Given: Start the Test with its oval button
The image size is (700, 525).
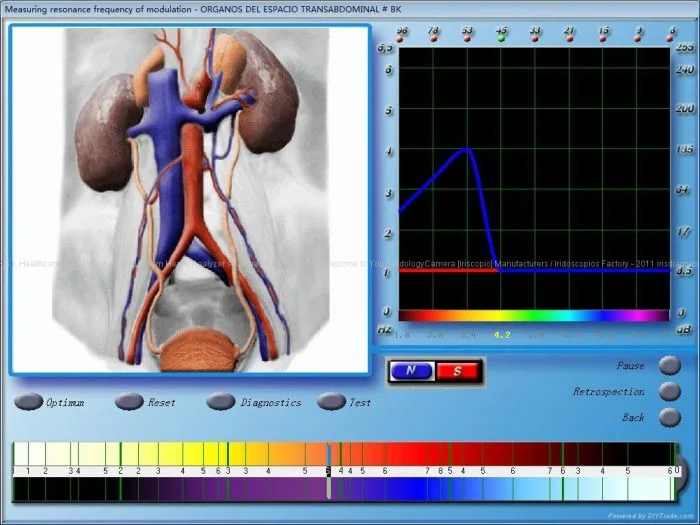Looking at the screenshot, I should point(331,401).
